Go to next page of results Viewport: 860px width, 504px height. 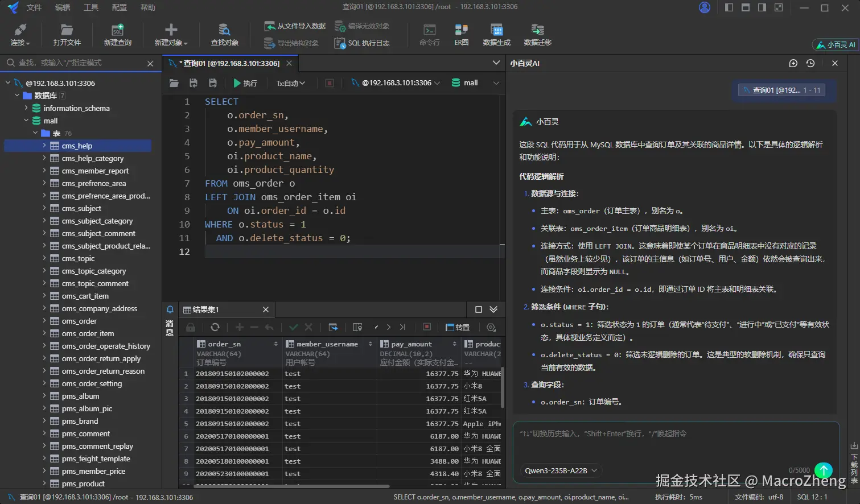(389, 327)
